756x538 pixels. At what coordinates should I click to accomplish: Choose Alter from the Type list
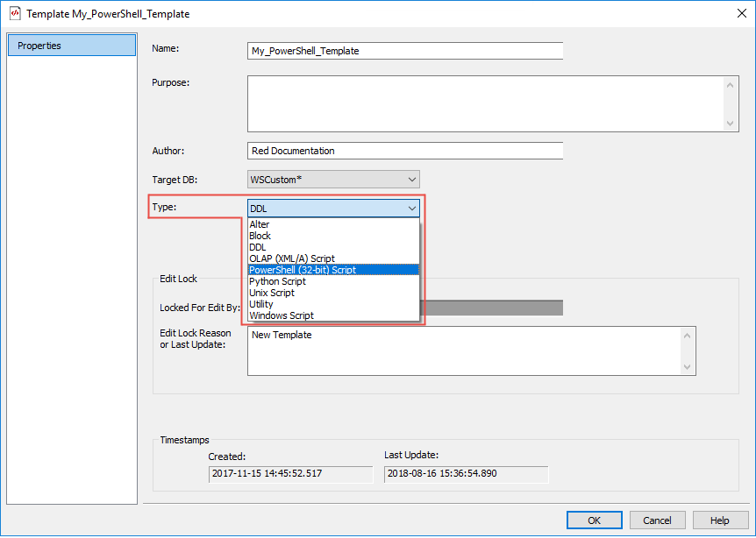260,224
